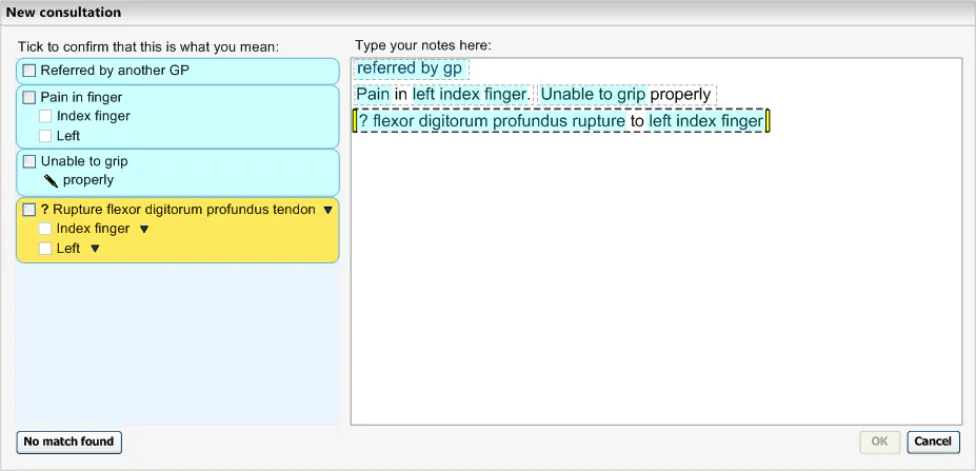Click 'Unable to grip' phrase in the notes
The height and width of the screenshot is (471, 976).
[x=593, y=94]
